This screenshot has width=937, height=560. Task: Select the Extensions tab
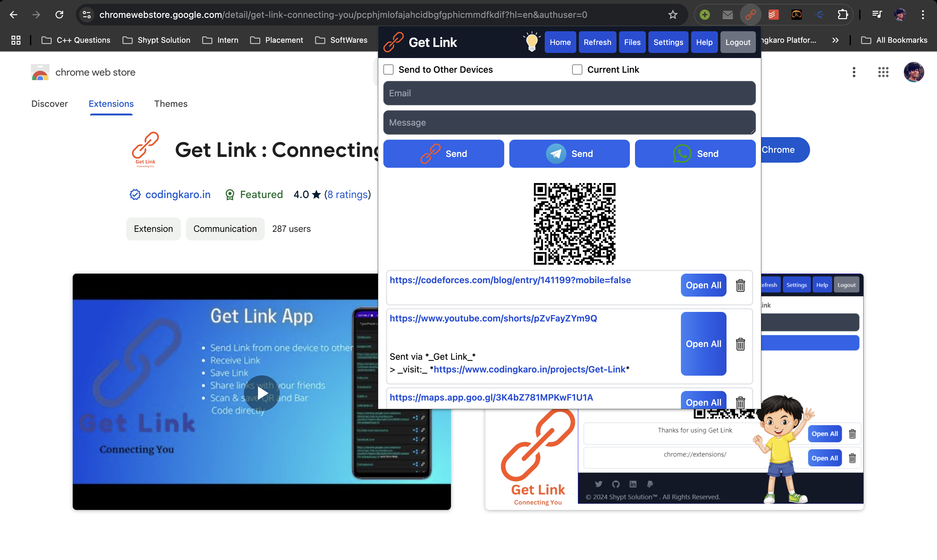point(111,104)
